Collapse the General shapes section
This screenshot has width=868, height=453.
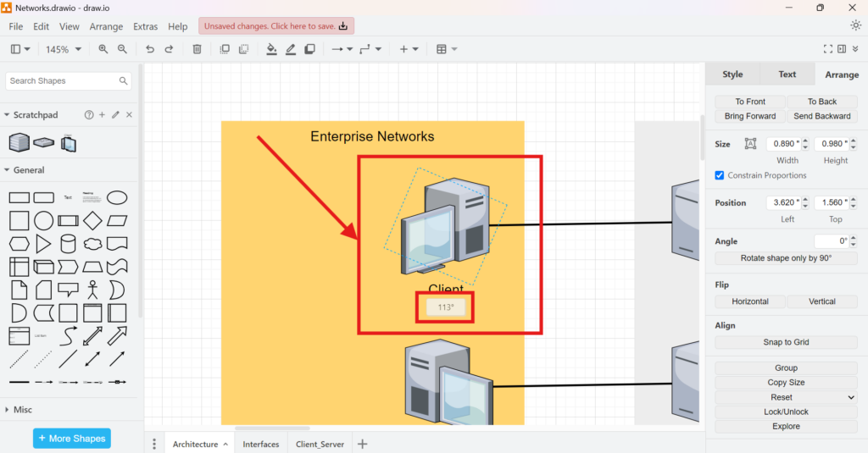click(7, 170)
